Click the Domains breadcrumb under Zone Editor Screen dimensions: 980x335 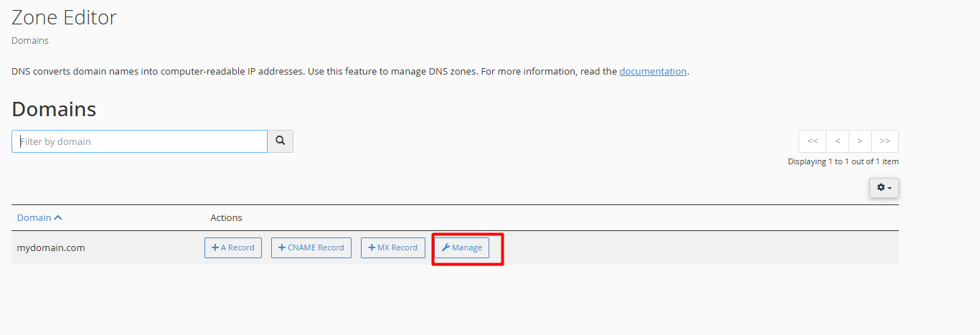(30, 40)
